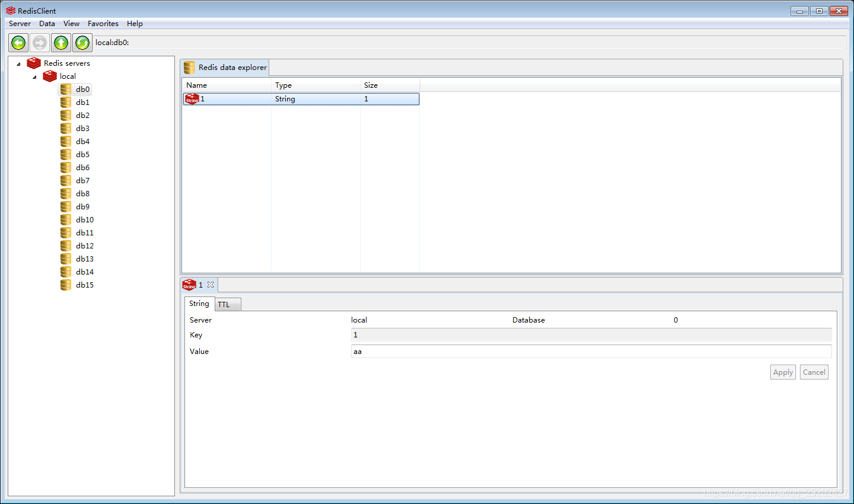854x504 pixels.
Task: Select the db11 database icon
Action: point(66,232)
